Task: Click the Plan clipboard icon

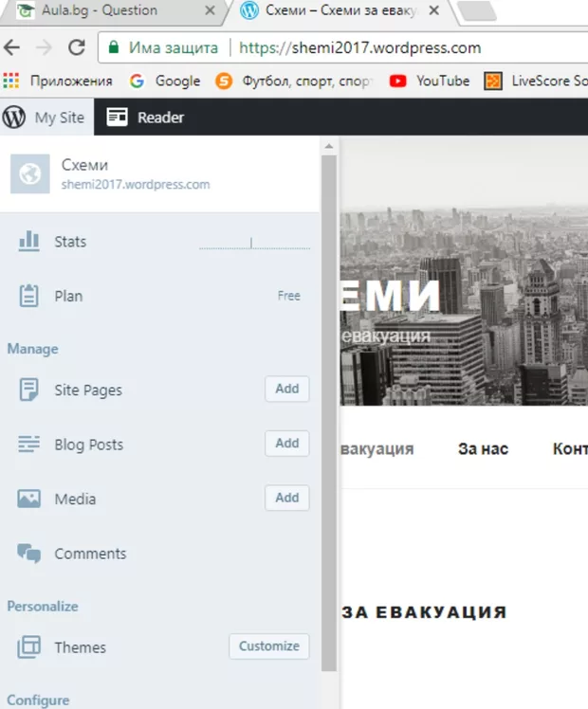Action: tap(29, 296)
